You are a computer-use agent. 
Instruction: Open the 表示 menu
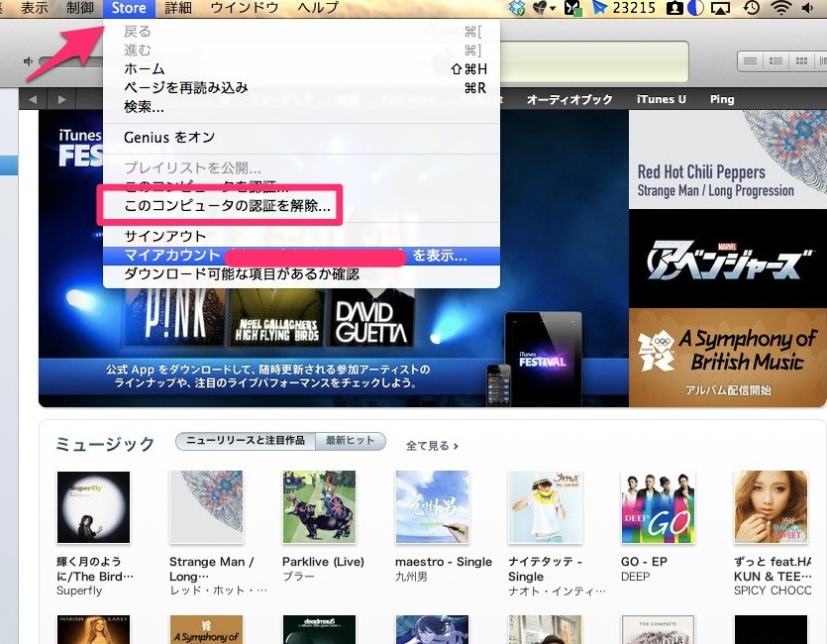pos(35,8)
